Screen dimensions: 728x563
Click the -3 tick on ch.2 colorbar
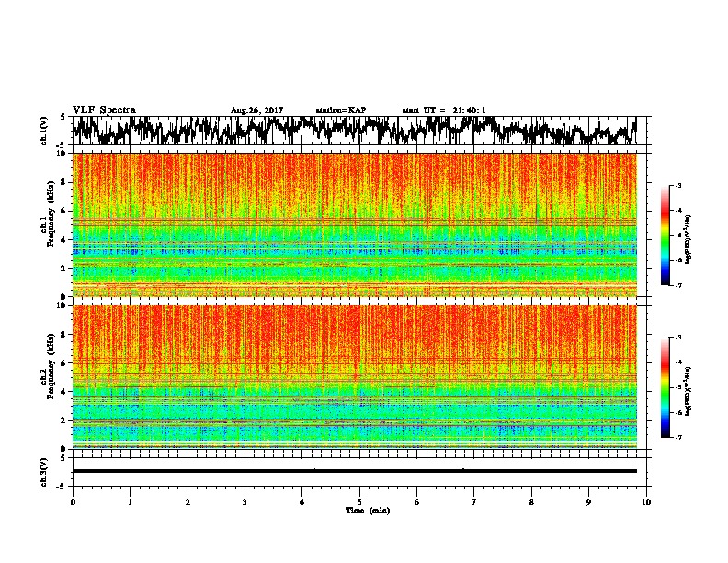(x=678, y=338)
